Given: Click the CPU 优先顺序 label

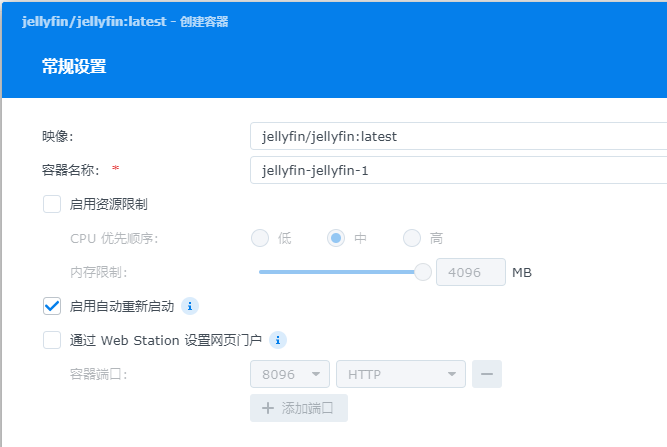Looking at the screenshot, I should [114, 238].
